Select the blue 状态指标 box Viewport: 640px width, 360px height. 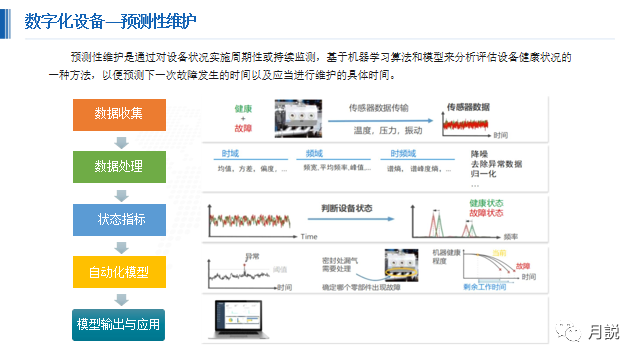pos(119,220)
